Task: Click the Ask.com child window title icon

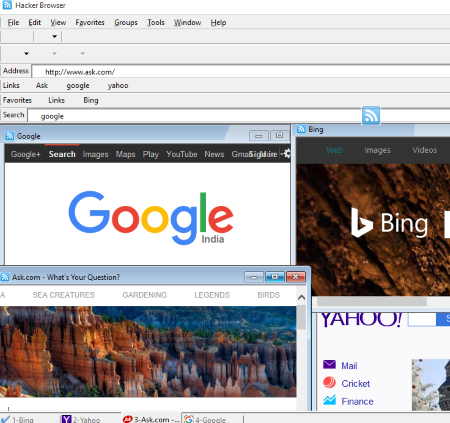Action: pyautogui.click(x=5, y=277)
